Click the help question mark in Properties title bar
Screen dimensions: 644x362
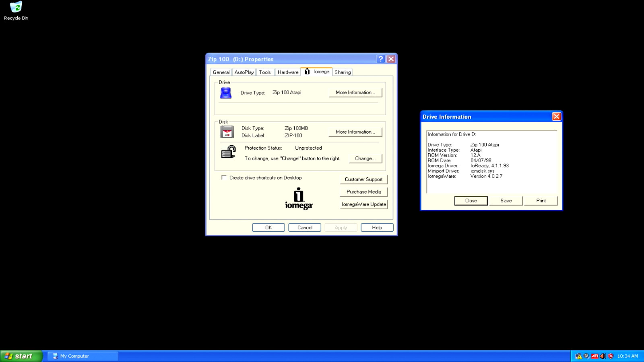click(380, 59)
